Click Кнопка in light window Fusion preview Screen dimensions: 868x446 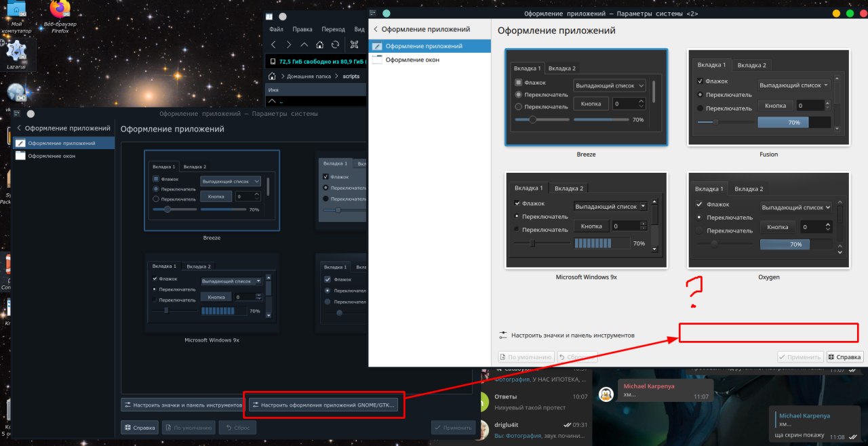(x=776, y=106)
